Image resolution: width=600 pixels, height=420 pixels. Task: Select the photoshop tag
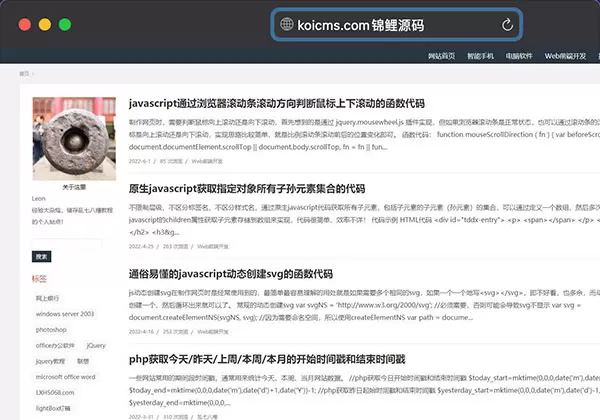click(51, 330)
